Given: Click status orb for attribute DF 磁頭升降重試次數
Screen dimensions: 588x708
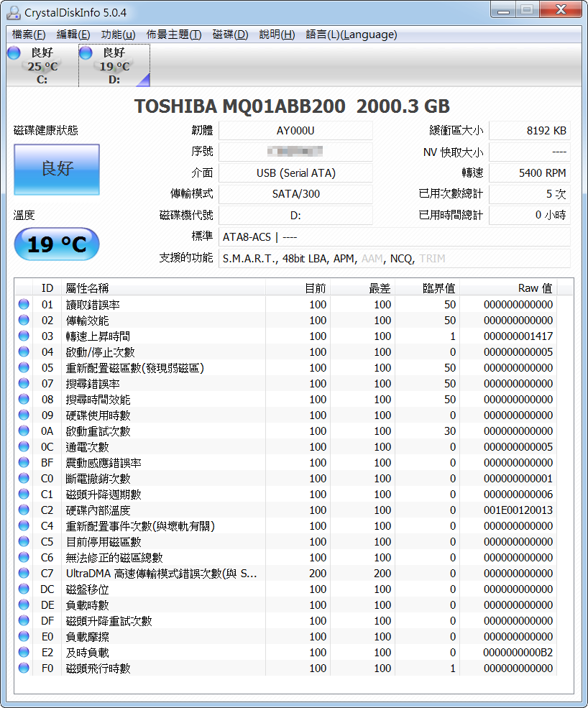Looking at the screenshot, I should [24, 620].
